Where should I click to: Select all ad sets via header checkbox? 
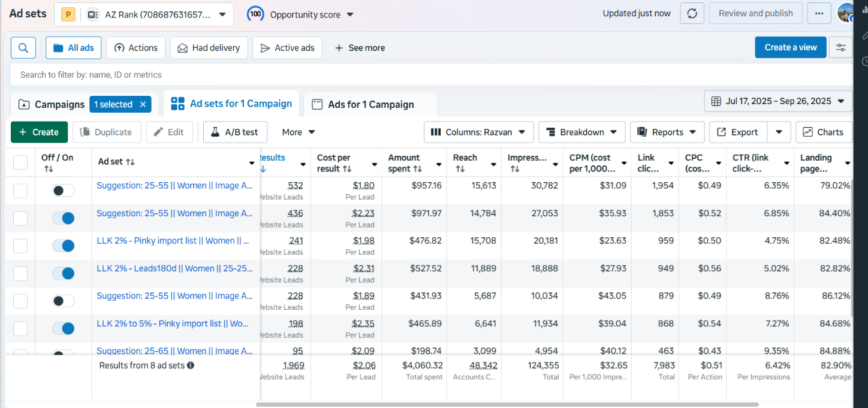coord(20,162)
